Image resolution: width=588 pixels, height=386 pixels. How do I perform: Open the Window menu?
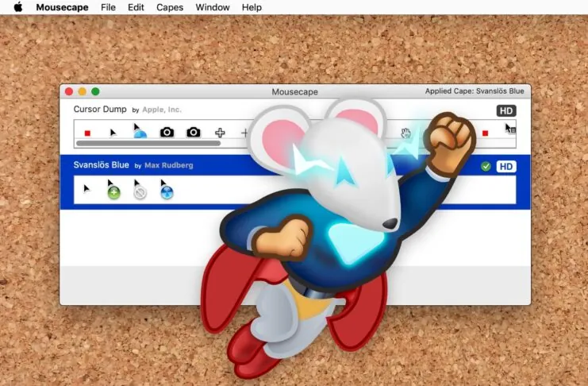pos(213,7)
